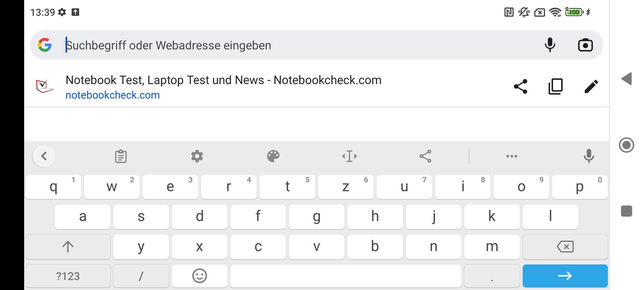Tap the keyboard share icon
This screenshot has height=290, width=644.
tap(426, 156)
